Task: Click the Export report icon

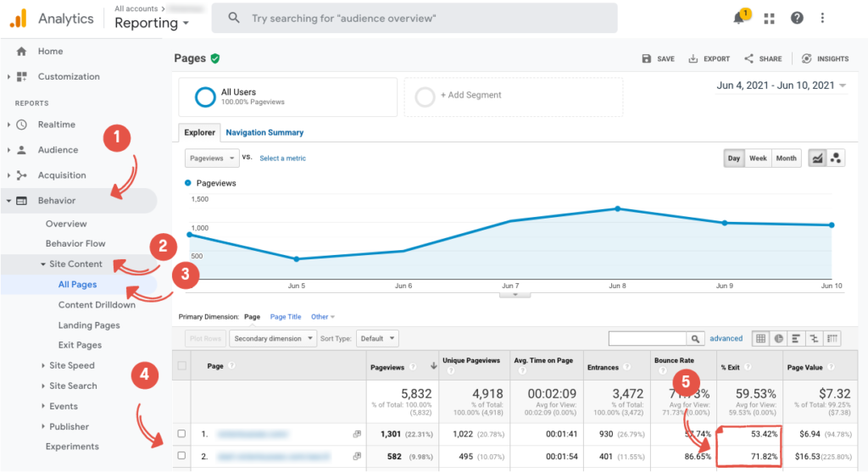Action: click(693, 58)
